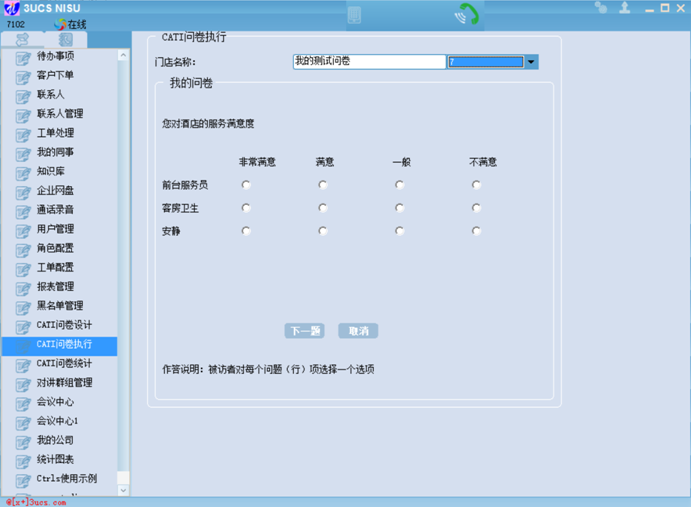Click the icon beside 报表管理
Viewport: 691px width, 507px height.
(23, 288)
